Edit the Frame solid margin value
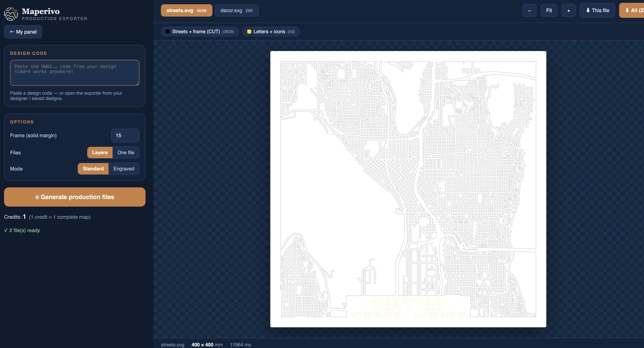The image size is (644, 348). pyautogui.click(x=125, y=135)
